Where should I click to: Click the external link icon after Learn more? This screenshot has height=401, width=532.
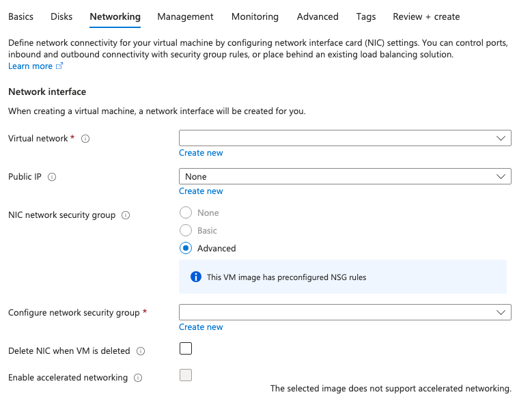59,66
